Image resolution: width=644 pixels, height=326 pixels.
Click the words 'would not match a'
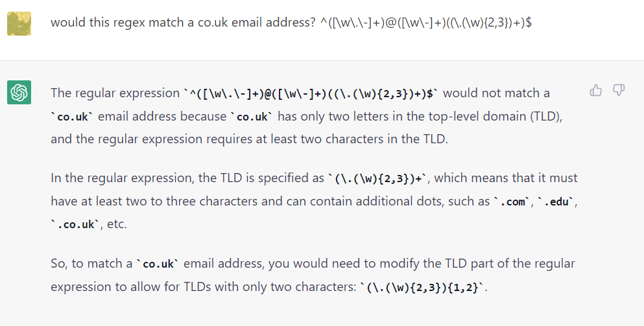tap(496, 93)
